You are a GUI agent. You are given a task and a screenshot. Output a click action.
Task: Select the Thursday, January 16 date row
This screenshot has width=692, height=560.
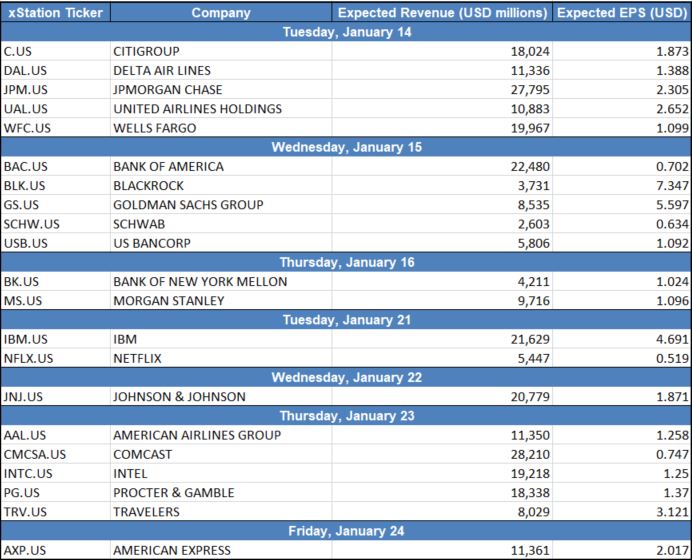[x=346, y=263]
